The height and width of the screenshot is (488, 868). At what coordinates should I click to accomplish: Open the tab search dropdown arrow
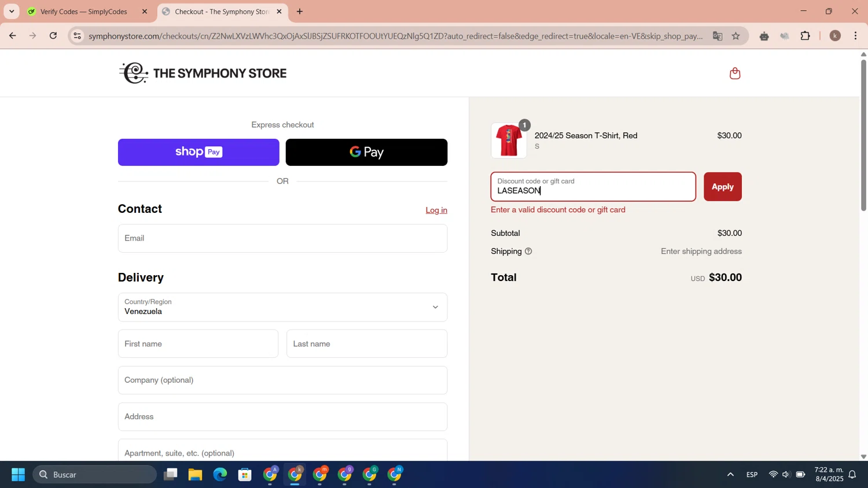(x=12, y=12)
